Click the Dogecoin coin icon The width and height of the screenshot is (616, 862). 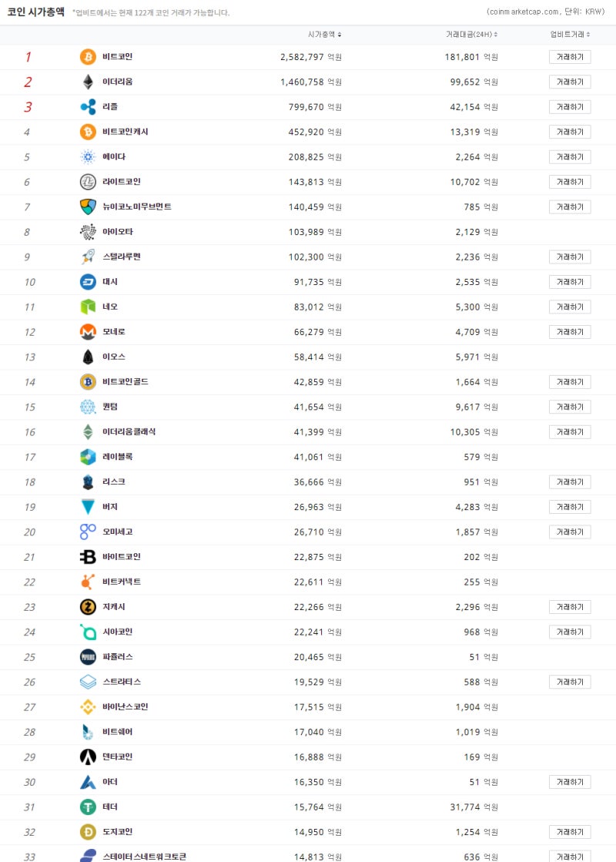click(89, 832)
